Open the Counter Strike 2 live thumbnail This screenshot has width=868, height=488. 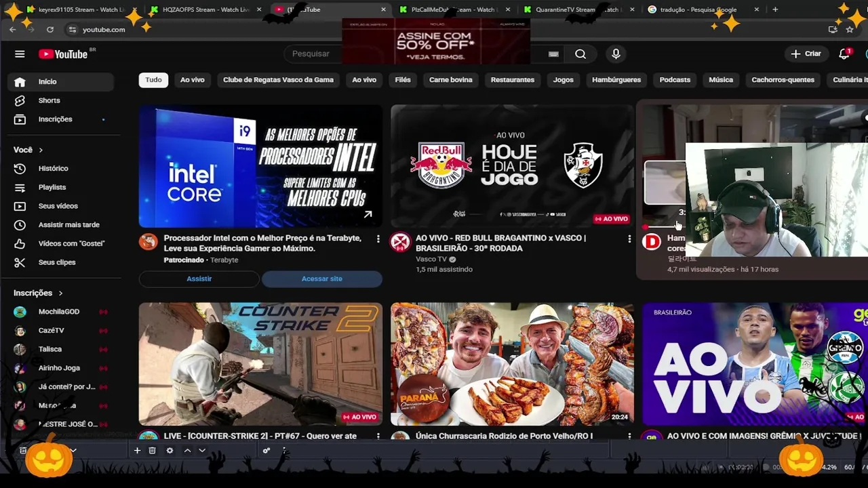click(x=260, y=364)
